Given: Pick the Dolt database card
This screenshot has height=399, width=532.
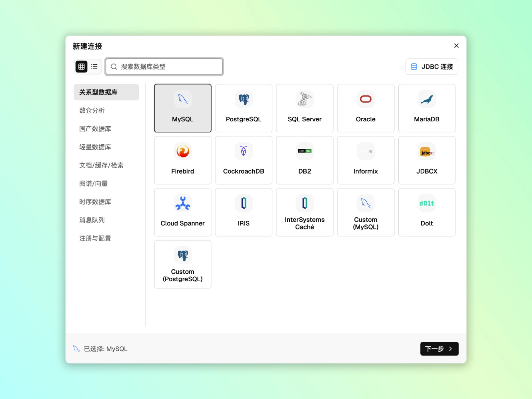Looking at the screenshot, I should coord(427,212).
